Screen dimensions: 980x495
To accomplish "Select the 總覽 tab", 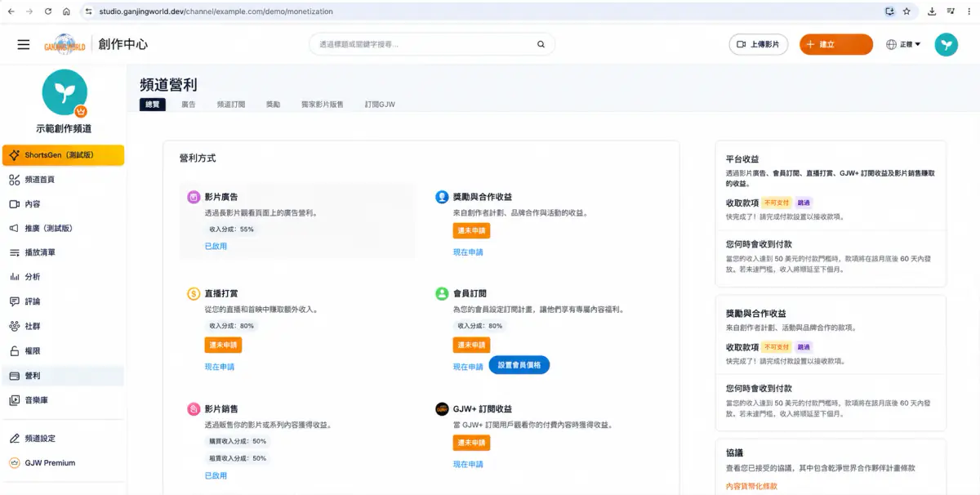I will [x=153, y=105].
